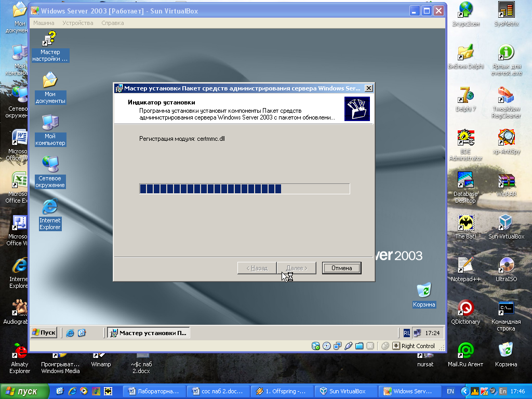Click the host пуск start button
The width and height of the screenshot is (532, 399).
pyautogui.click(x=24, y=391)
